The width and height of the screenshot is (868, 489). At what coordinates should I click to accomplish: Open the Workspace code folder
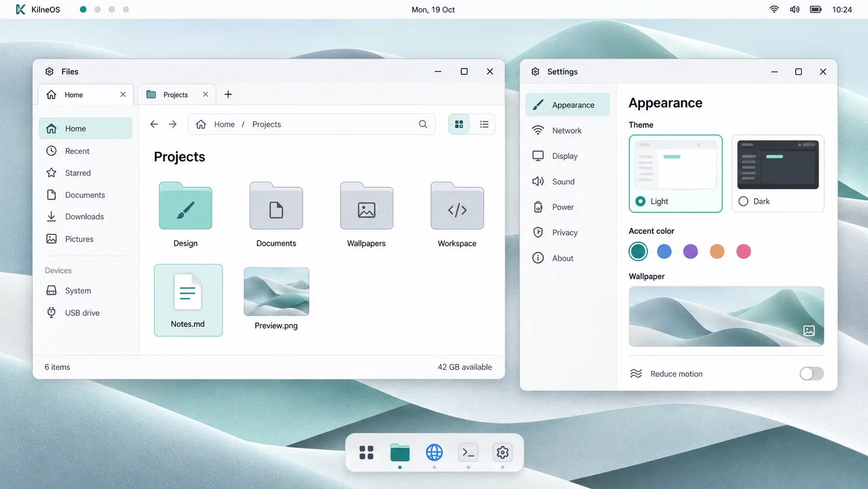click(x=457, y=214)
